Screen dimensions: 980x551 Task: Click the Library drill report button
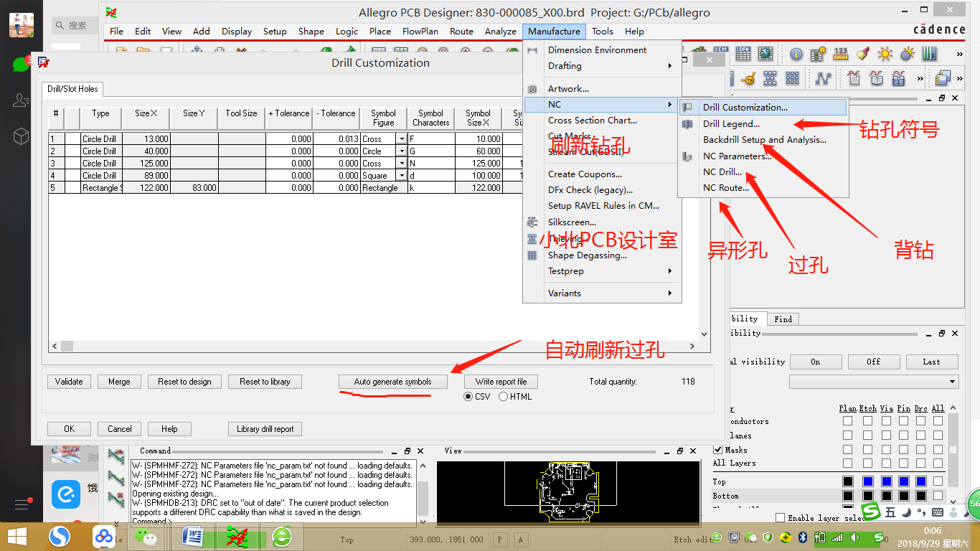tap(265, 429)
